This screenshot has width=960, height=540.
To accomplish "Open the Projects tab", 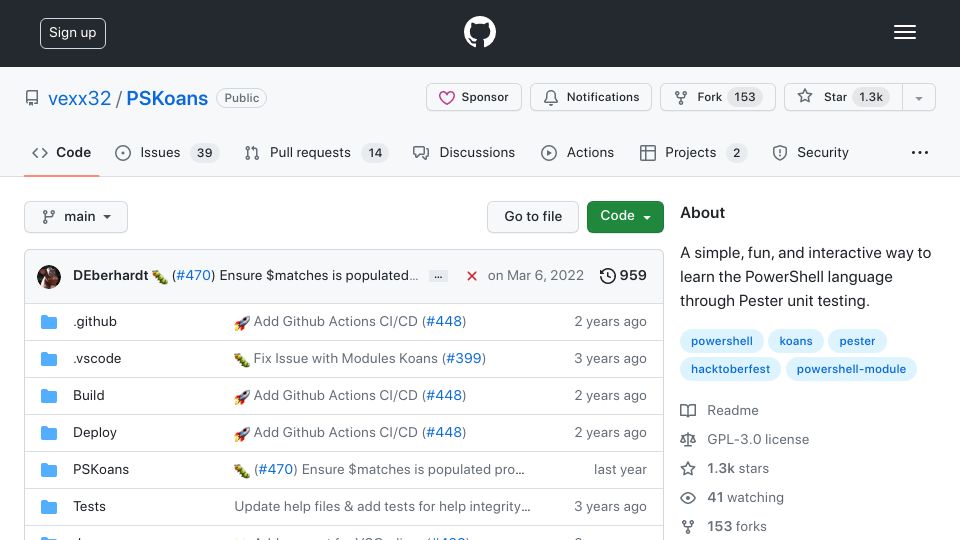I will [692, 152].
